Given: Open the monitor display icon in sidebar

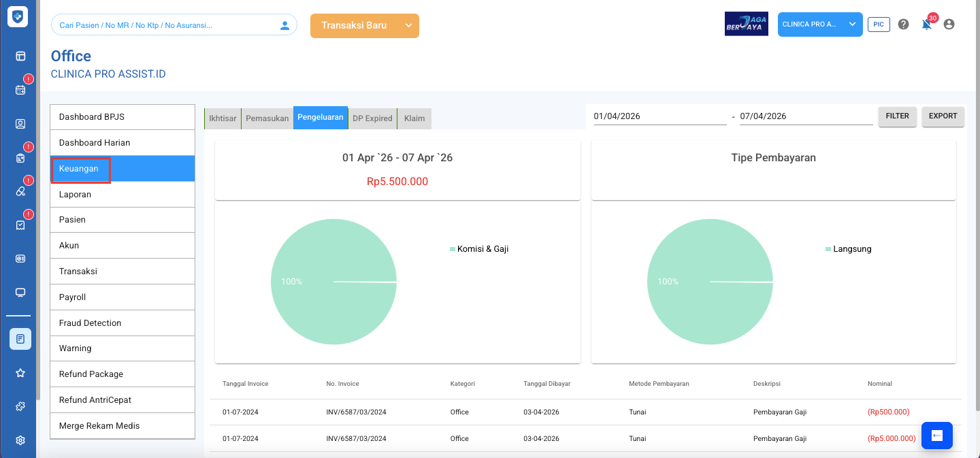Looking at the screenshot, I should [20, 293].
